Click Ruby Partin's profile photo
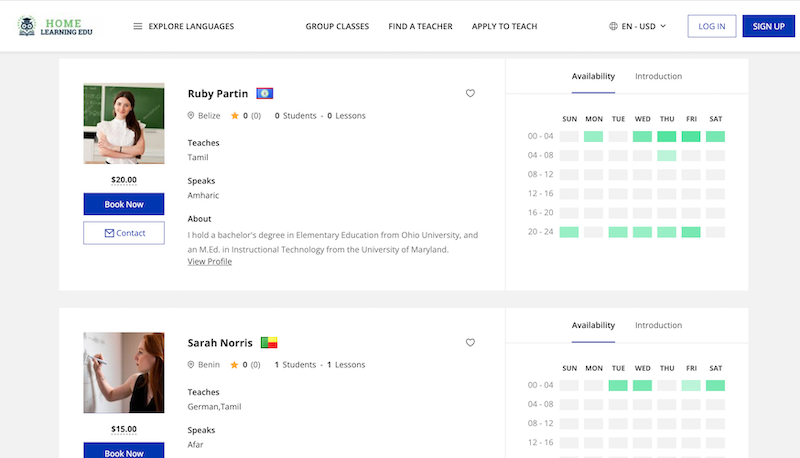This screenshot has width=800, height=458. [x=124, y=123]
